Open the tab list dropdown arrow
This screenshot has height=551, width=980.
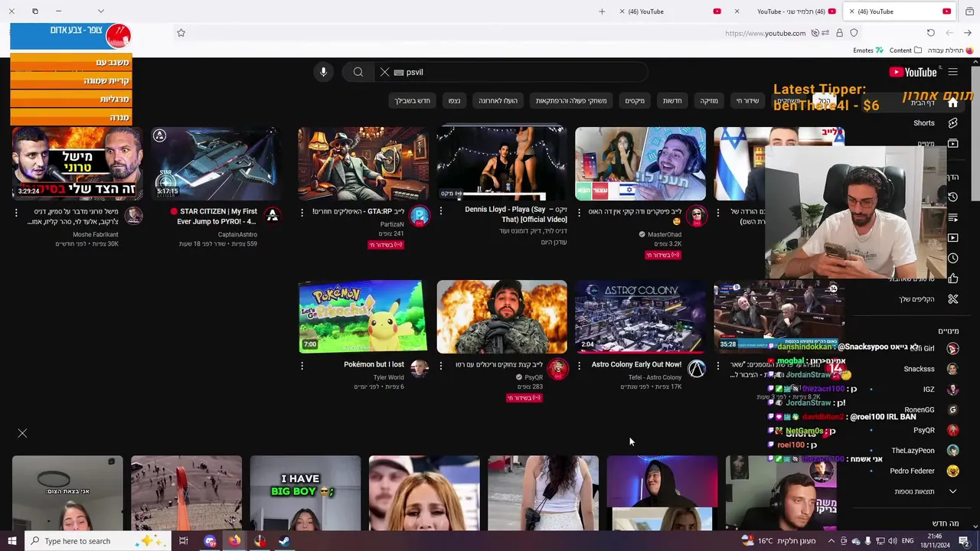[100, 11]
